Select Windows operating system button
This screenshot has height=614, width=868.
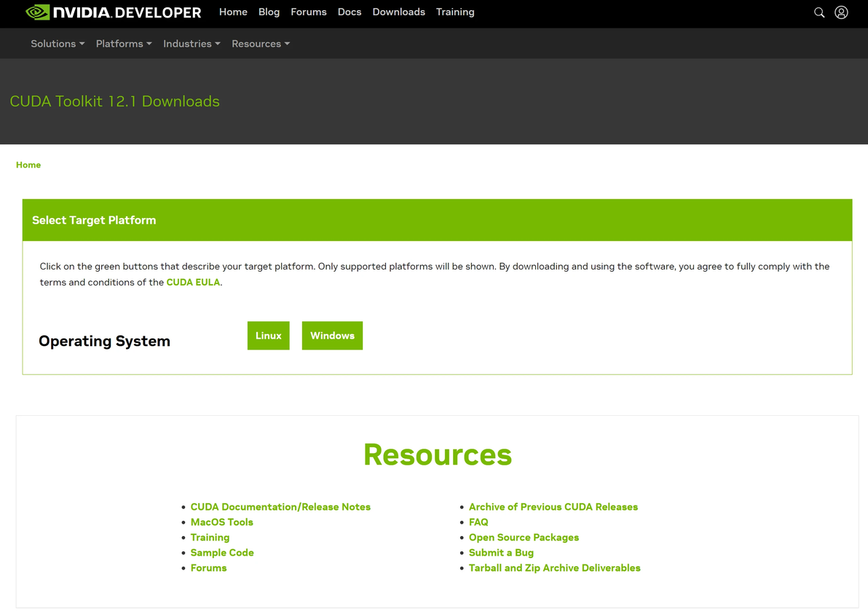332,336
